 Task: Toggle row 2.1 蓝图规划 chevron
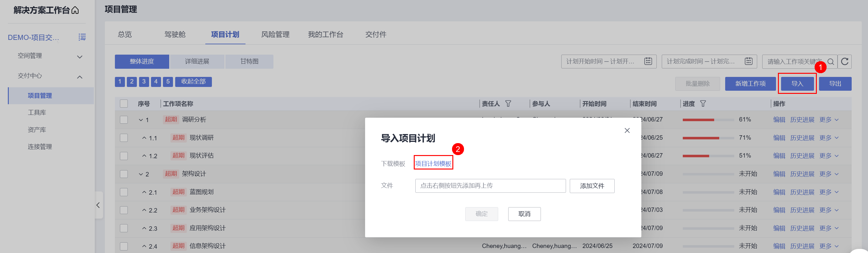(144, 192)
